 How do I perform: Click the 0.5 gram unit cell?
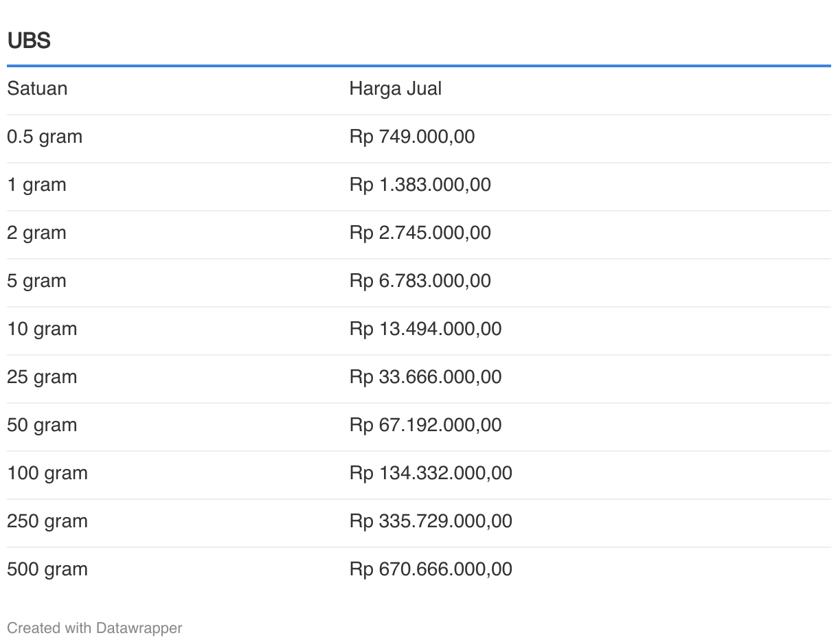(x=45, y=137)
